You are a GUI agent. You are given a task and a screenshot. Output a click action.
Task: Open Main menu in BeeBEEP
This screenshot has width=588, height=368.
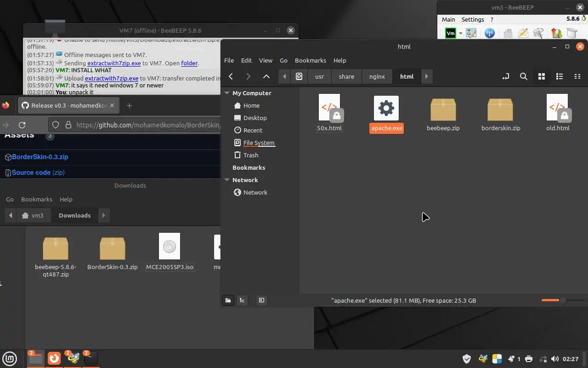pyautogui.click(x=448, y=19)
